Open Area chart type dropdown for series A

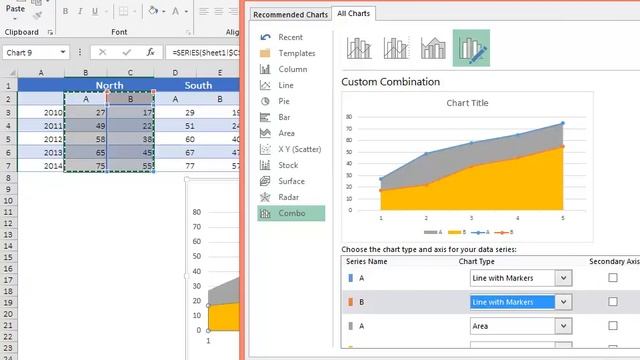(563, 326)
